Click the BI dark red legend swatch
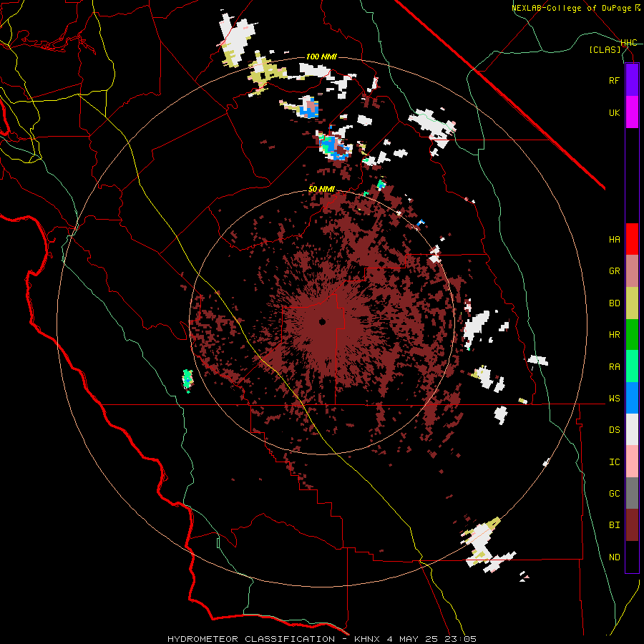Viewport: 644px width, 644px height. [x=632, y=525]
